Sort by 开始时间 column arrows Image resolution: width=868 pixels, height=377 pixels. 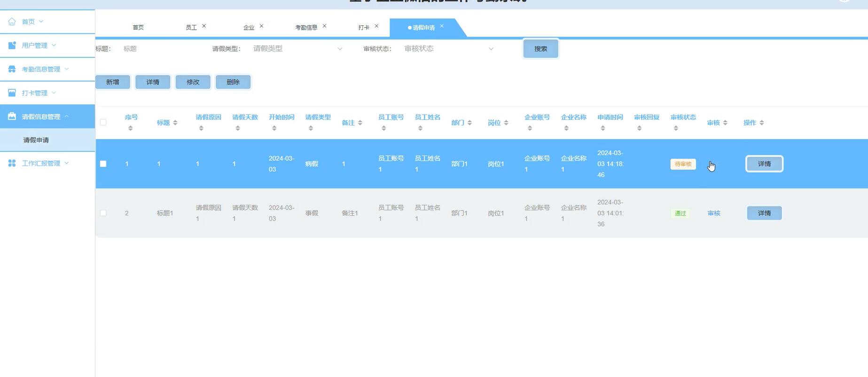coord(274,128)
